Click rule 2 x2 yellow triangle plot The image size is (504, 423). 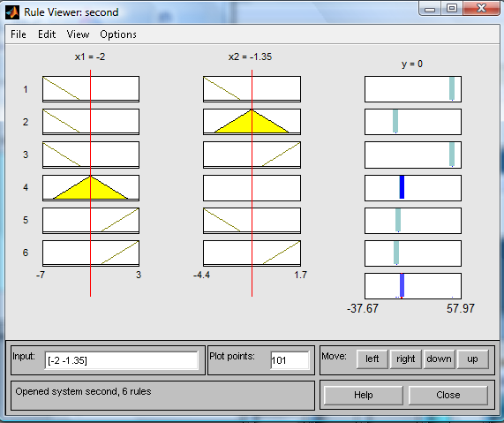coord(252,122)
